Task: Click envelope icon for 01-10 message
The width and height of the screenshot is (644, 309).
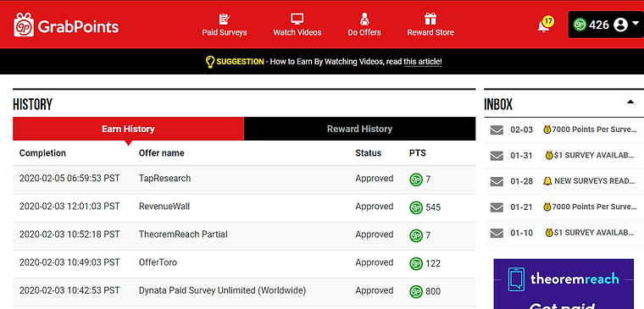Action: pos(497,233)
